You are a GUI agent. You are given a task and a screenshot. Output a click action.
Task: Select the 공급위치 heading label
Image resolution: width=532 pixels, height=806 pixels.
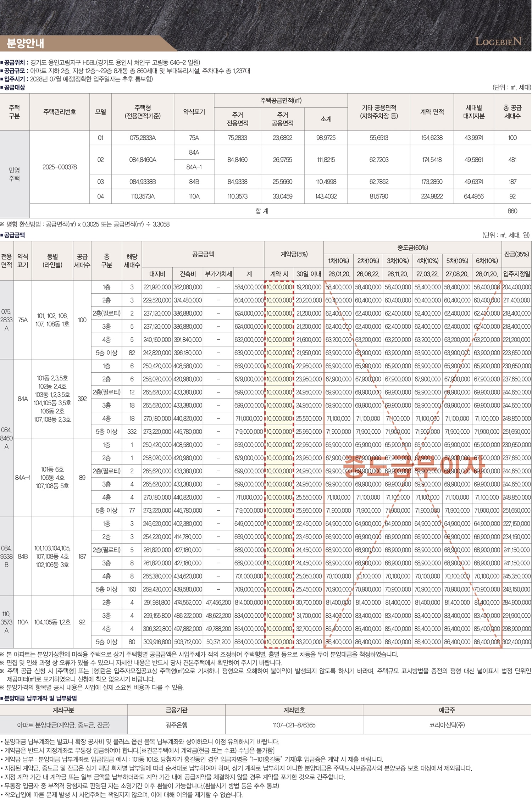coord(15,62)
